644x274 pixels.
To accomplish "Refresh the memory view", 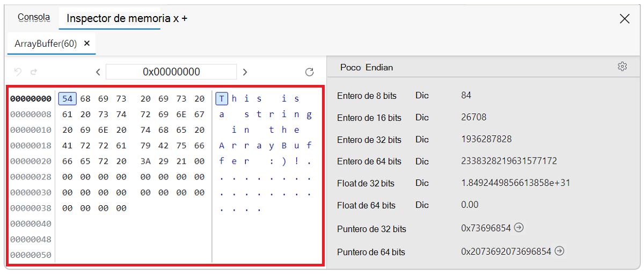I will click(309, 72).
